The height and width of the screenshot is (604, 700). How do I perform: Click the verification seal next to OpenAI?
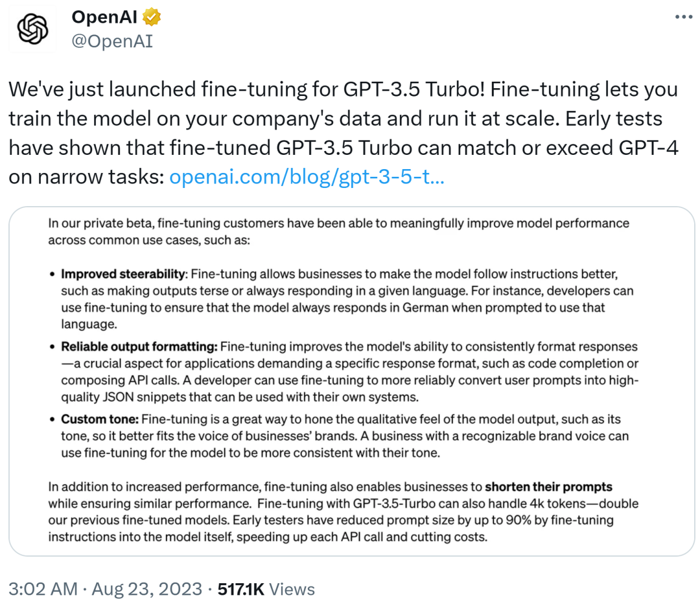[150, 17]
